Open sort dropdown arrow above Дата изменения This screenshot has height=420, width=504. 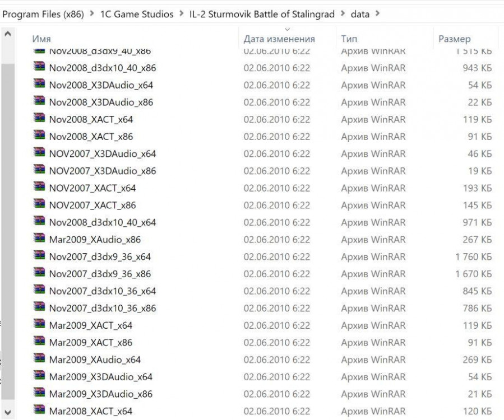coord(288,29)
